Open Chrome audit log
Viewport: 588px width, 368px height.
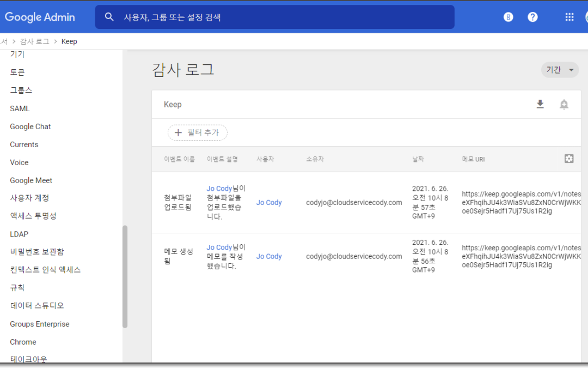click(23, 342)
